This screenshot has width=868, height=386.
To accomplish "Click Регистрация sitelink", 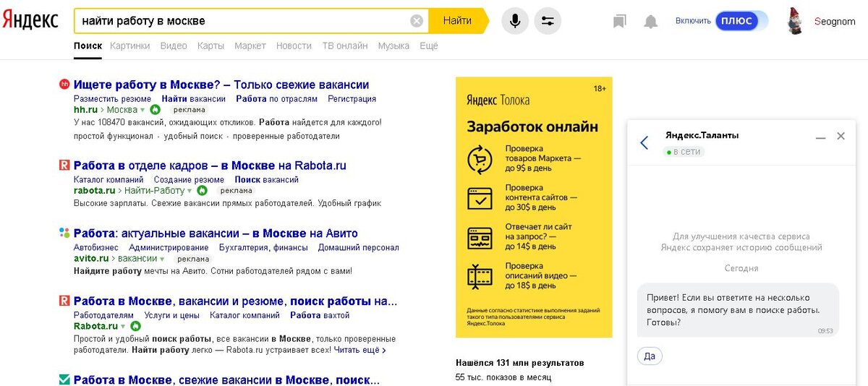I will point(352,99).
